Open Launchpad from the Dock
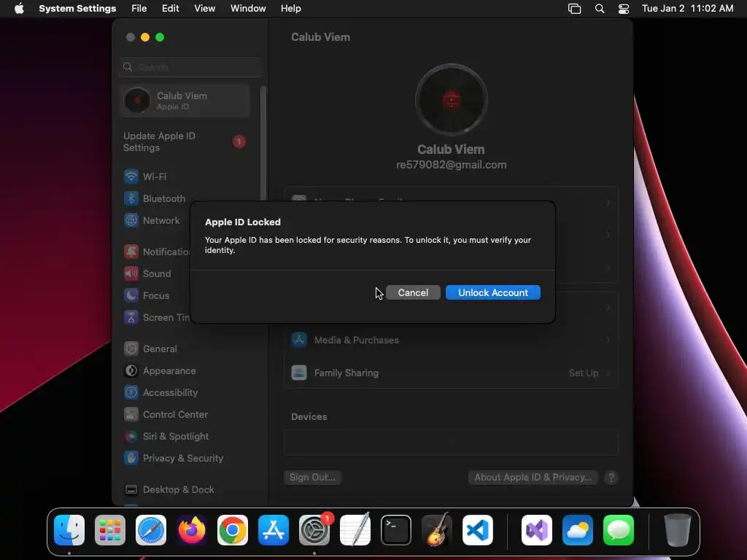Screen dimensions: 747x560 pos(110,530)
